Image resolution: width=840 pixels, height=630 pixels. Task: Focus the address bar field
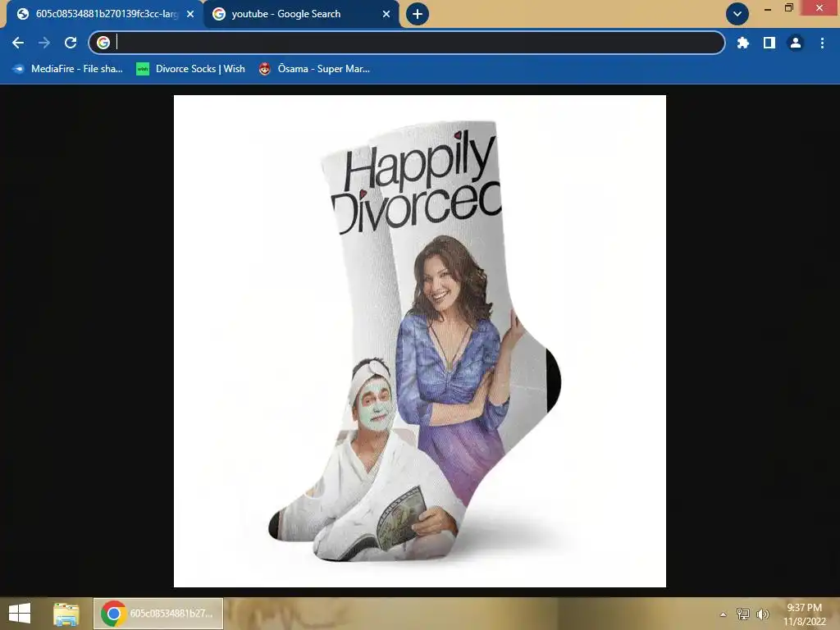[407, 43]
